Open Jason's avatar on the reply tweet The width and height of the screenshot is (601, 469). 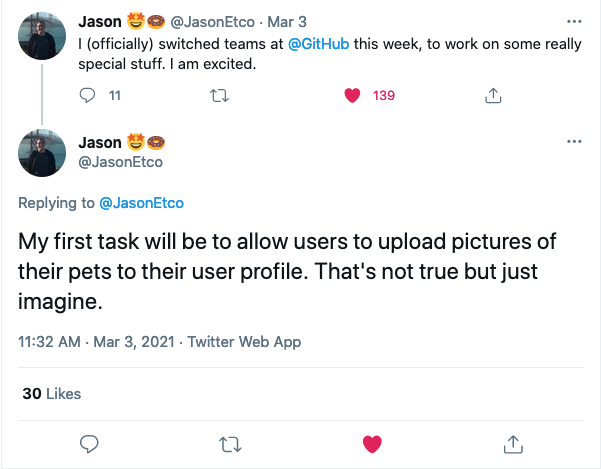coord(42,153)
